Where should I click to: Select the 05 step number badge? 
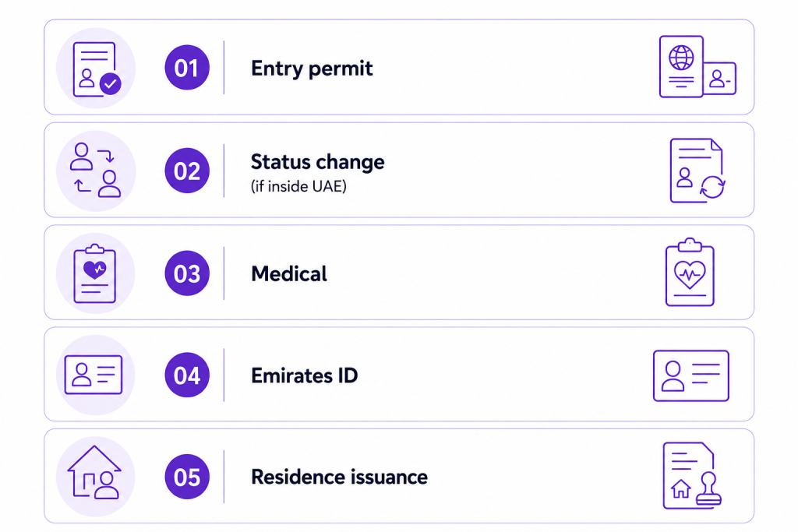187,477
